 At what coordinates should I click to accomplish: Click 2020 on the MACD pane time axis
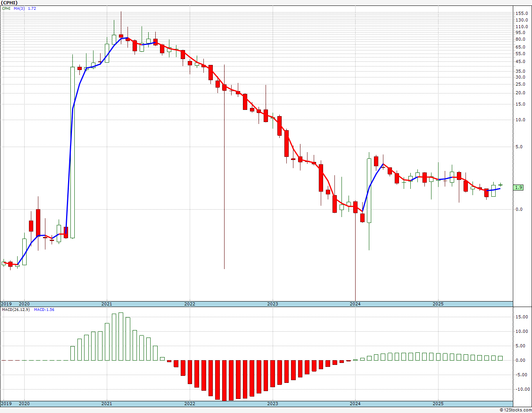(24, 404)
